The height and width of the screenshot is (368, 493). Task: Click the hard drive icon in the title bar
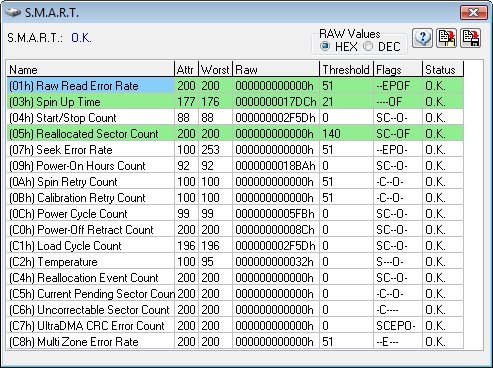click(x=13, y=13)
